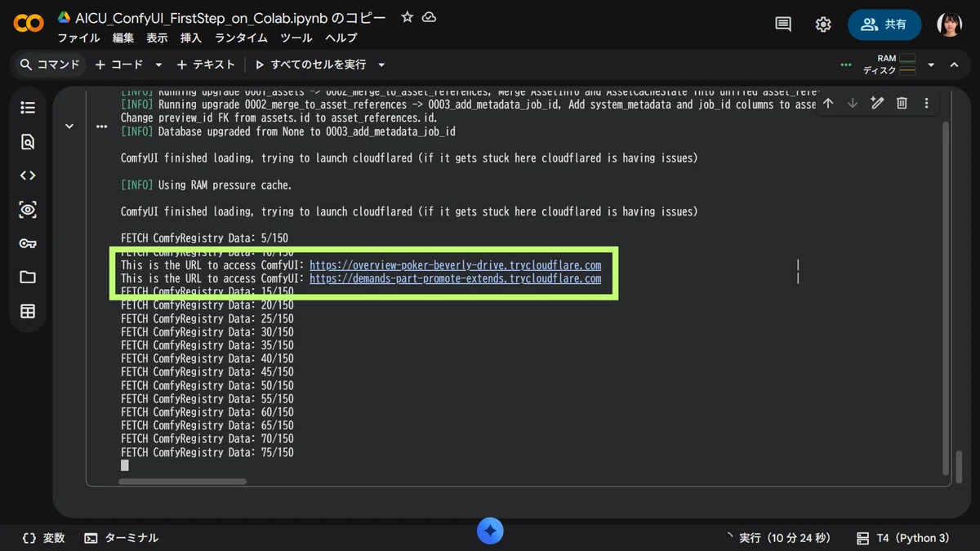The width and height of the screenshot is (980, 551).
Task: Click the AI edit pencil icon
Action: (877, 103)
